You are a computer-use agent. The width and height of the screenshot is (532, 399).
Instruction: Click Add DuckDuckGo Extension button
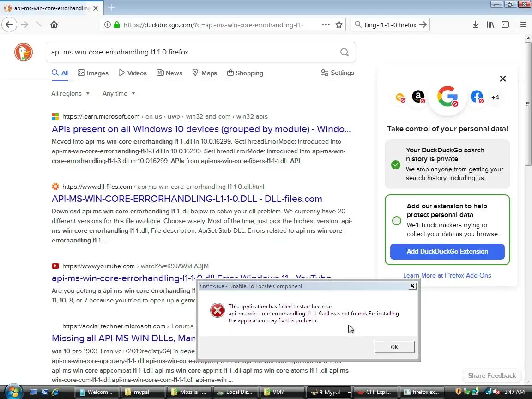pyautogui.click(x=447, y=251)
